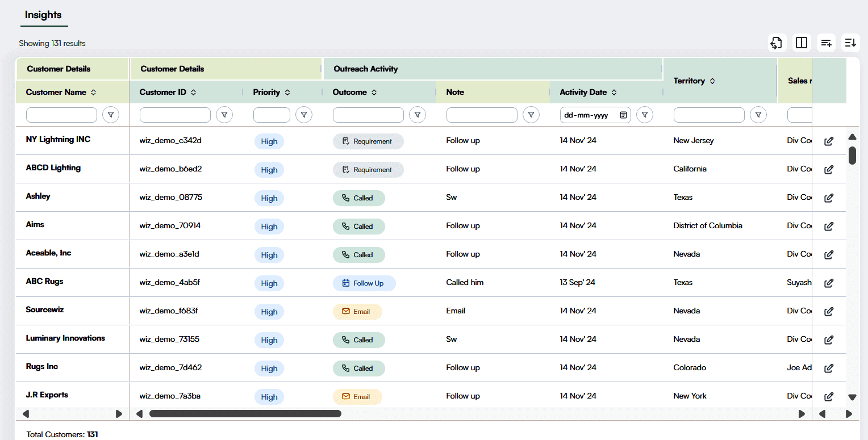Viewport: 868px width, 440px height.
Task: Click edit icon for Sourcewiz row
Action: 829,312
